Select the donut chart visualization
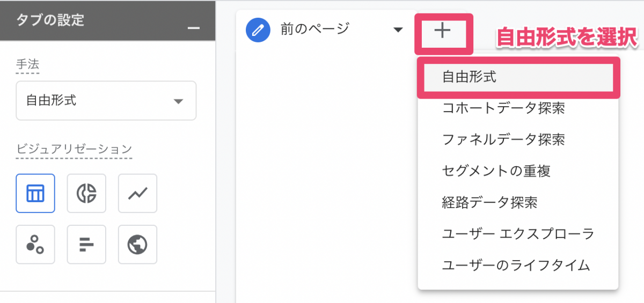This screenshot has width=644, height=303. [x=86, y=194]
